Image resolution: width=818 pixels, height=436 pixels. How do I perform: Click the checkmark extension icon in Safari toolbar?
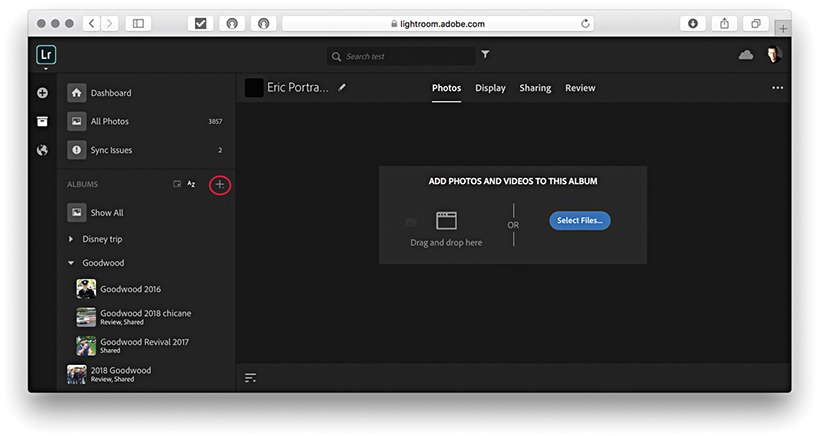[x=200, y=23]
